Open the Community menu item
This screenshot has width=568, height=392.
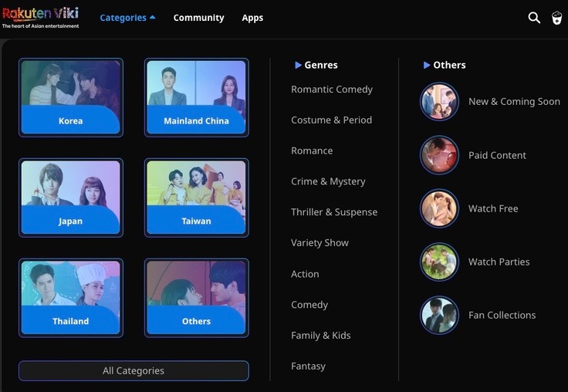point(198,18)
